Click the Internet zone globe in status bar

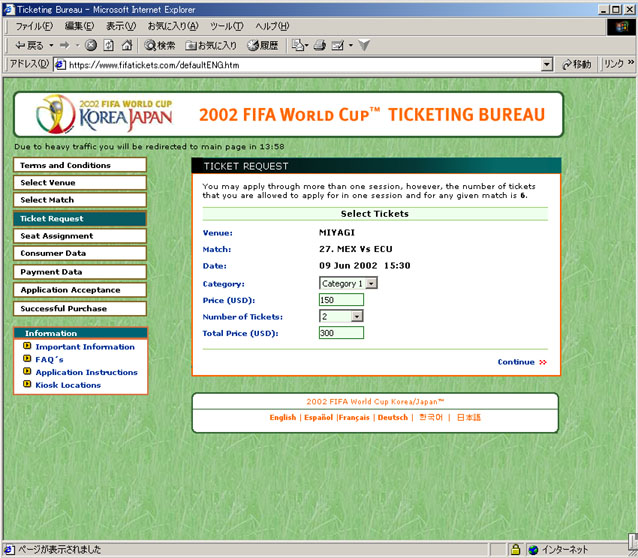(533, 549)
